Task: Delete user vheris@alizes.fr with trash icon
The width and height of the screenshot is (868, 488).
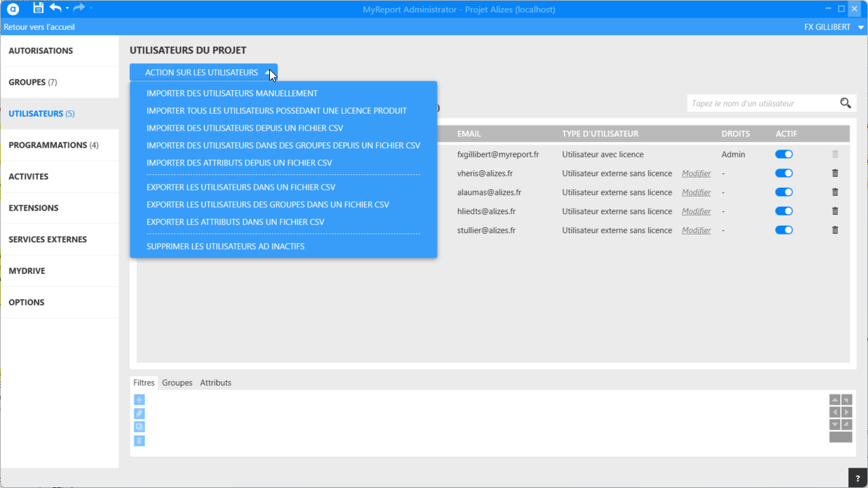Action: click(x=835, y=174)
